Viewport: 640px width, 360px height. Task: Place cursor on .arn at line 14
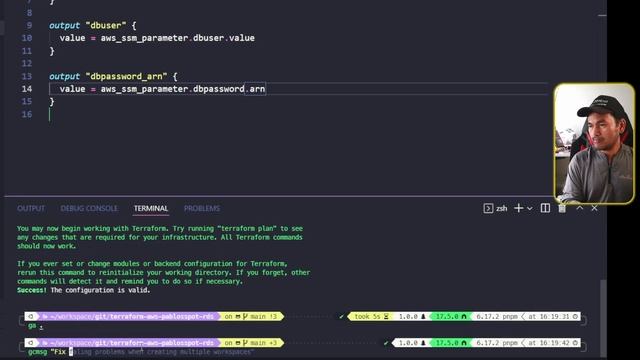tap(255, 89)
